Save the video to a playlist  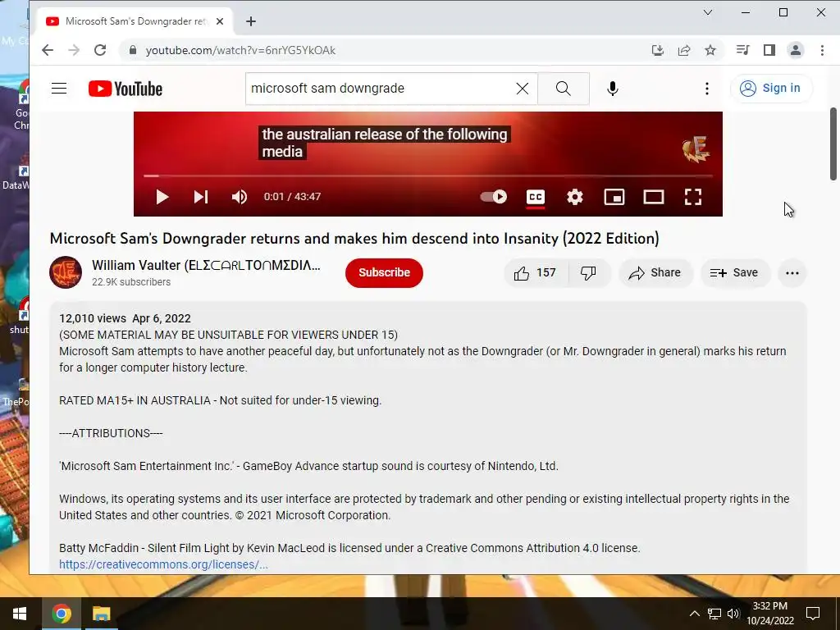[735, 272]
